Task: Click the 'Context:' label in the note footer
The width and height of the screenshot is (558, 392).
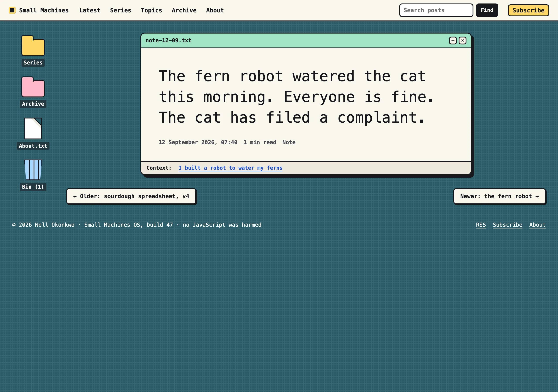Action: pos(159,168)
